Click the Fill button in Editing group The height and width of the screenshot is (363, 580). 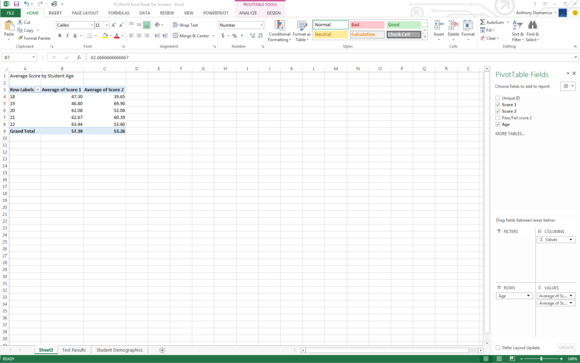coord(487,30)
